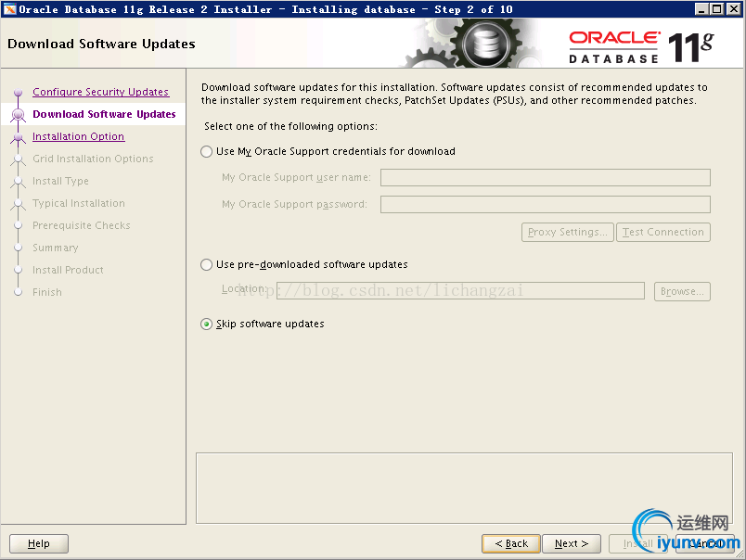Click the Installation Option step bullet
This screenshot has width=746, height=560.
[18, 138]
